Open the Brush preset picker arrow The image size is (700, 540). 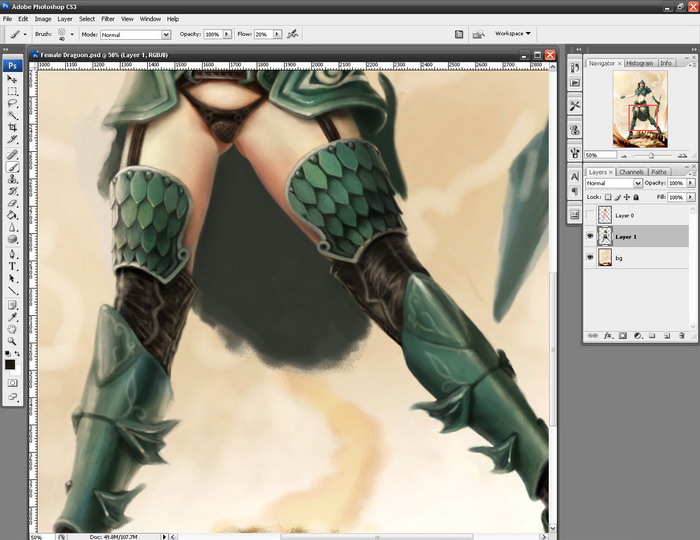[72, 34]
